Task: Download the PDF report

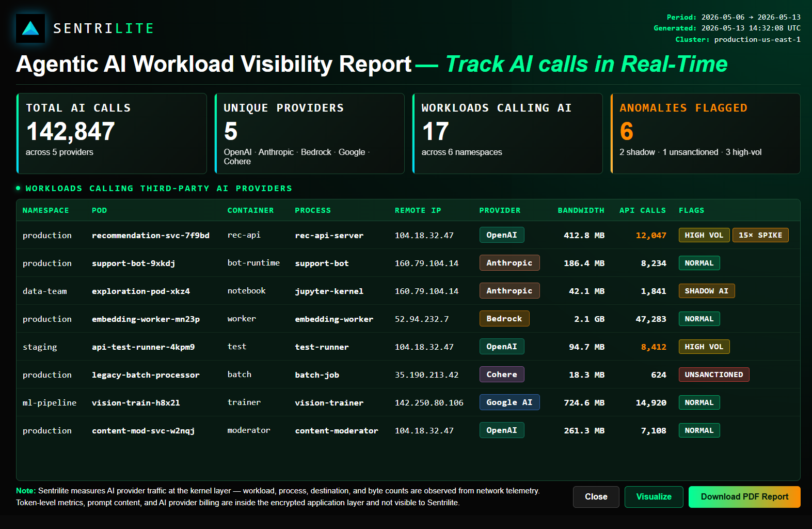Action: (x=744, y=497)
